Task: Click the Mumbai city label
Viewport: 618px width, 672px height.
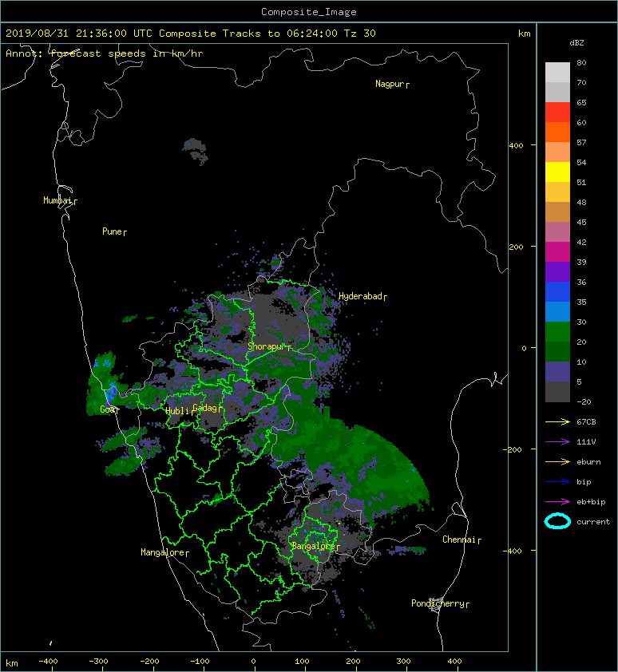Action: [57, 200]
